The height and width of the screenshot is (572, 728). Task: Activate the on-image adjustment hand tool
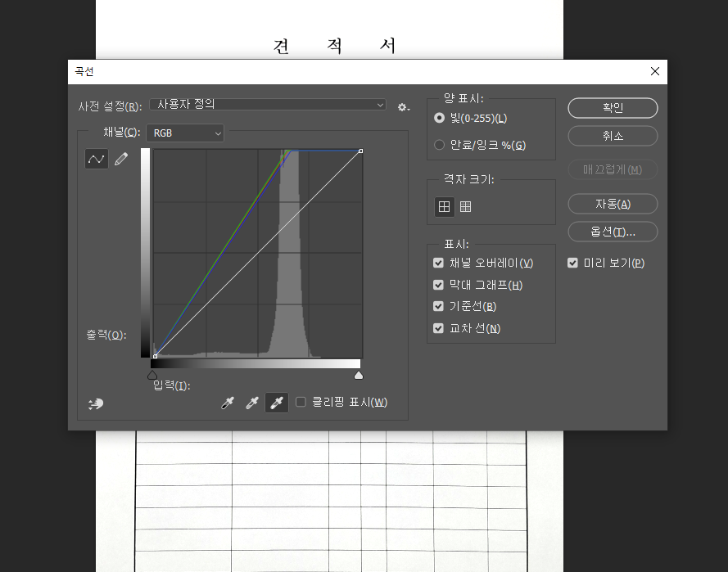[x=96, y=403]
